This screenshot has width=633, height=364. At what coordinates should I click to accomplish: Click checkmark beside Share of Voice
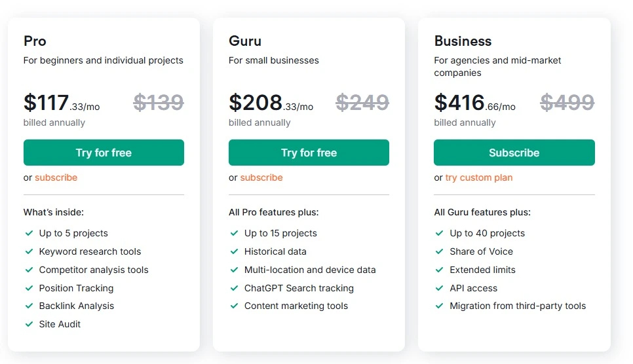click(440, 251)
